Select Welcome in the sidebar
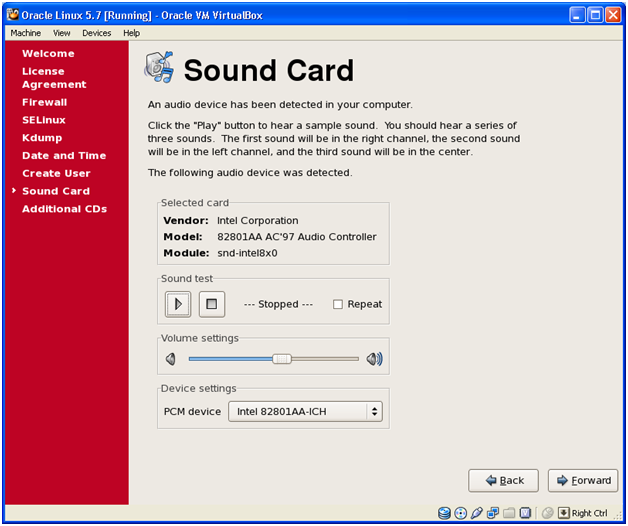 pos(48,54)
